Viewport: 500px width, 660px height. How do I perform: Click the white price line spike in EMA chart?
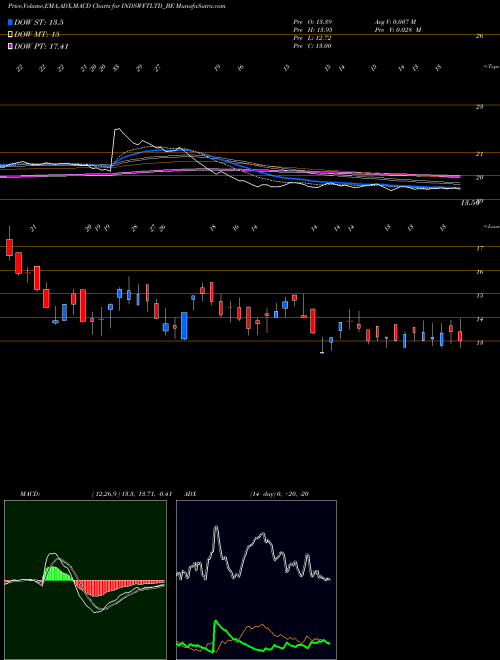[117, 131]
